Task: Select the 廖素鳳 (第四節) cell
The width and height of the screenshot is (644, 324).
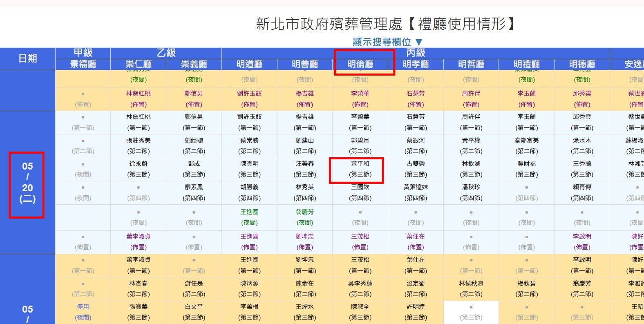Action: pos(194,192)
